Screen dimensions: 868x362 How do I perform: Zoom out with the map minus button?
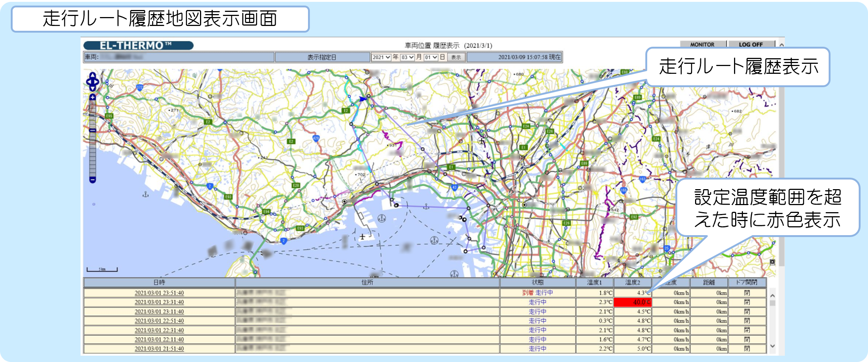[92, 180]
